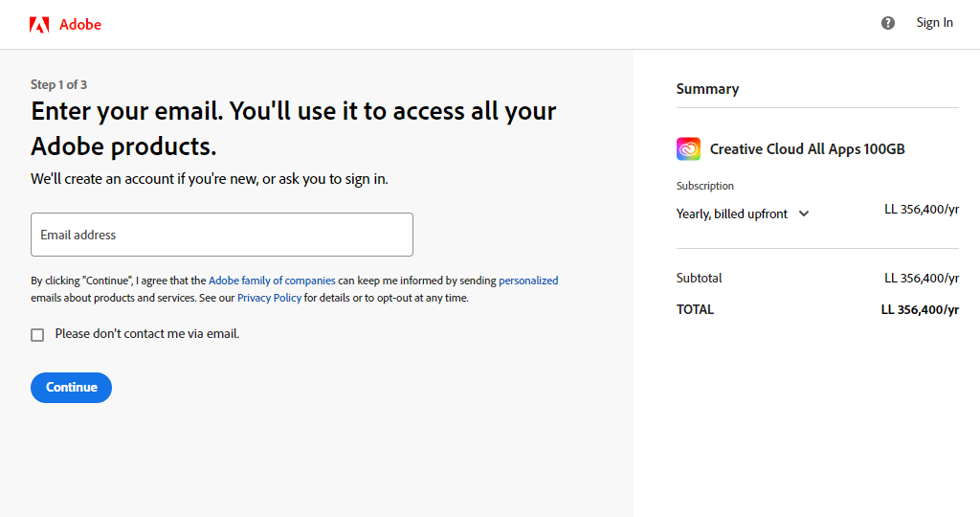Click the subscription price next to dropdown
Image resolution: width=980 pixels, height=517 pixels.
click(921, 210)
